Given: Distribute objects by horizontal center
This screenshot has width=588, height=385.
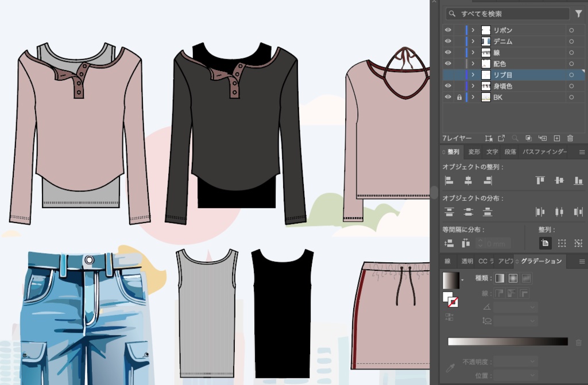Looking at the screenshot, I should (x=559, y=212).
